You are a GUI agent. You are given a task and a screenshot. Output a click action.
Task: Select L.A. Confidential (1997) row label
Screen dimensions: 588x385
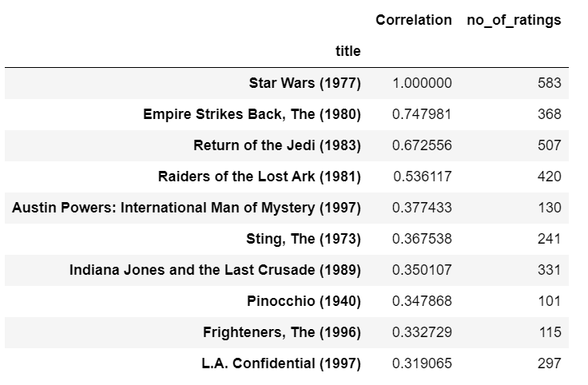[281, 363]
